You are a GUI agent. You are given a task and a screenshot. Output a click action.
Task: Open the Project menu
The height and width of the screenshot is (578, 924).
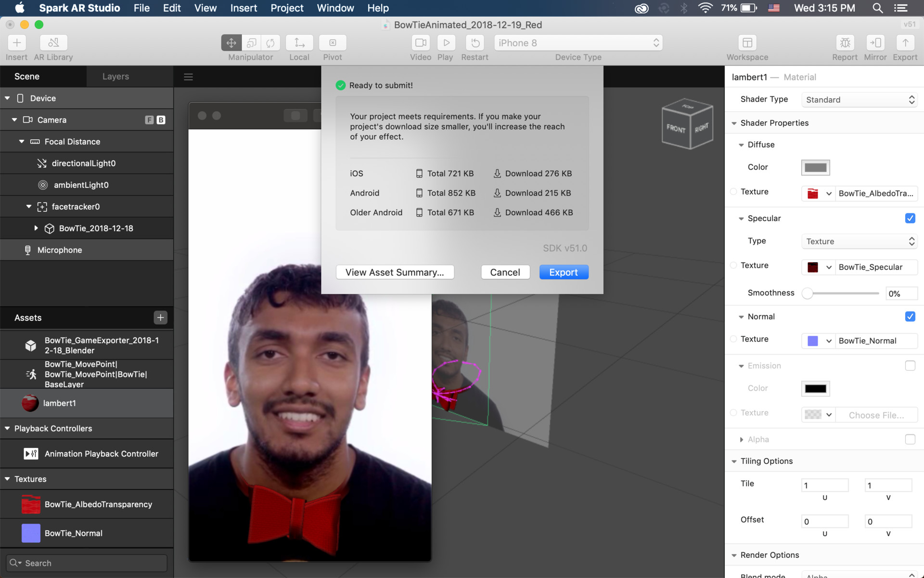[x=287, y=8]
